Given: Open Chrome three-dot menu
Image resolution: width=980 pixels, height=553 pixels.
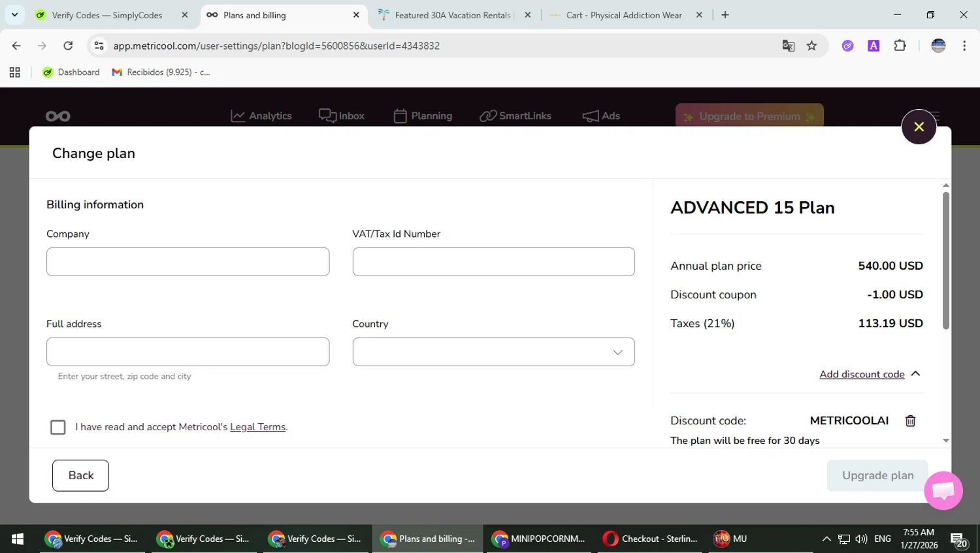Looking at the screenshot, I should coord(964,46).
